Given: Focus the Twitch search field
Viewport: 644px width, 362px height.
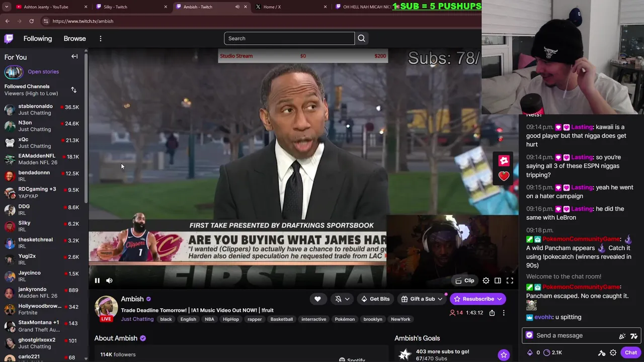Looking at the screenshot, I should (289, 38).
